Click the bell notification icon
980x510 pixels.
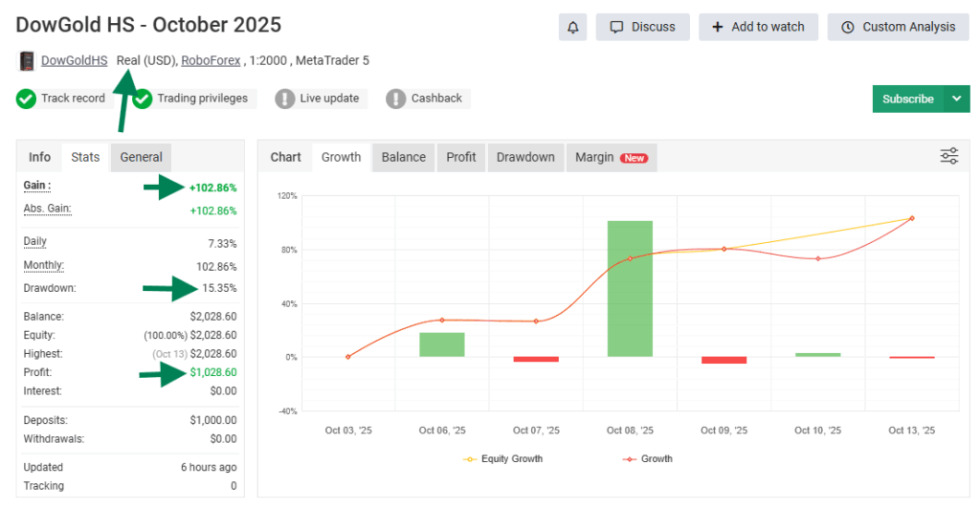tap(572, 27)
